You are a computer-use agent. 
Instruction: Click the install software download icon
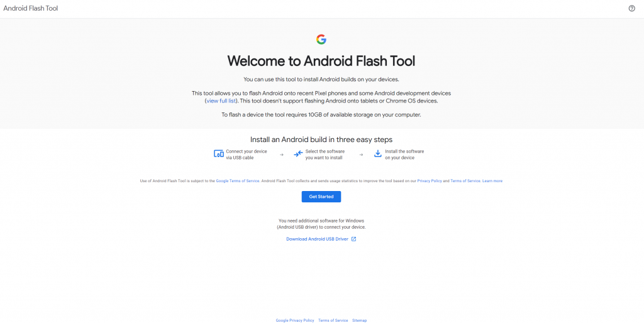pyautogui.click(x=378, y=154)
